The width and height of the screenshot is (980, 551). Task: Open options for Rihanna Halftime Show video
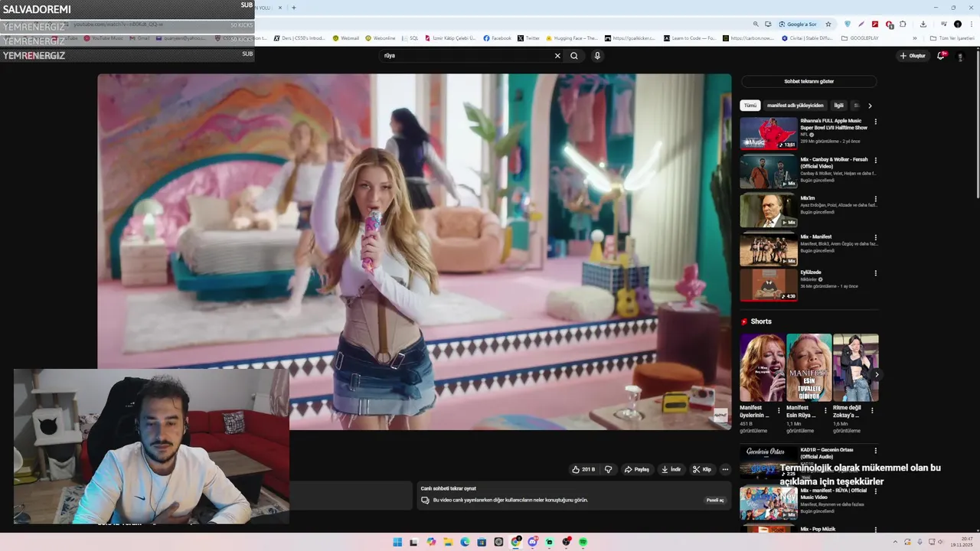[876, 122]
